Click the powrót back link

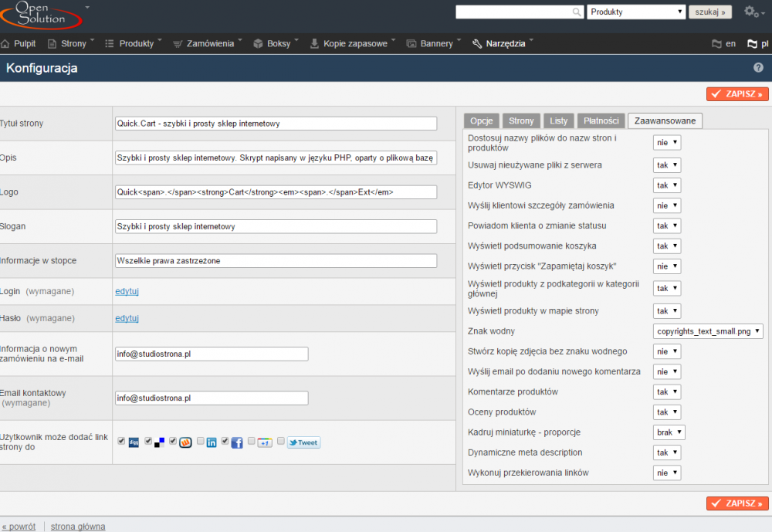(19, 527)
